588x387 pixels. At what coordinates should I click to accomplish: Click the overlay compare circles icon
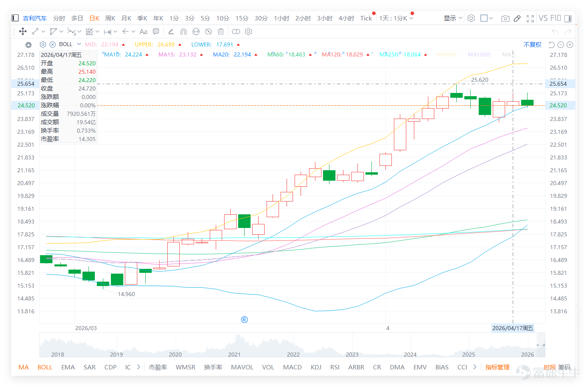236,31
